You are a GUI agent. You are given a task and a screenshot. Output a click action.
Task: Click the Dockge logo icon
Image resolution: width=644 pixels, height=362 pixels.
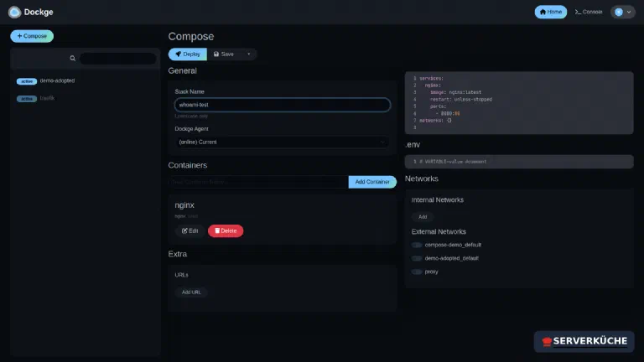[14, 13]
